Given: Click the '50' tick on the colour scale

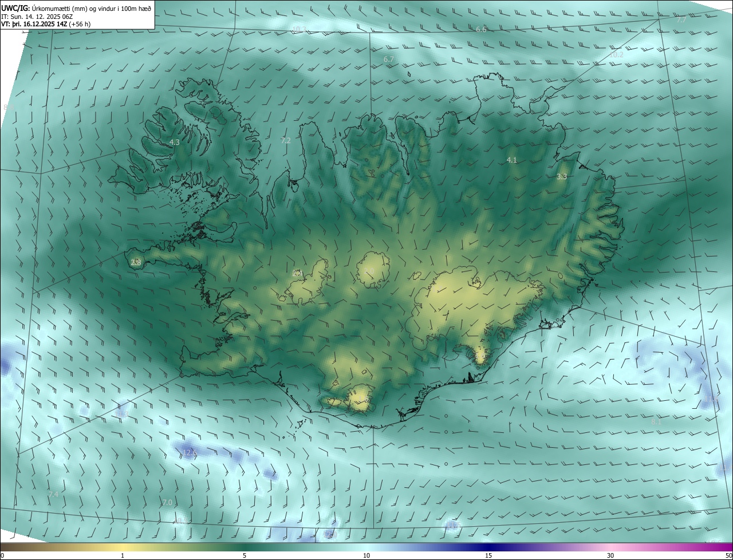Looking at the screenshot, I should tap(728, 555).
